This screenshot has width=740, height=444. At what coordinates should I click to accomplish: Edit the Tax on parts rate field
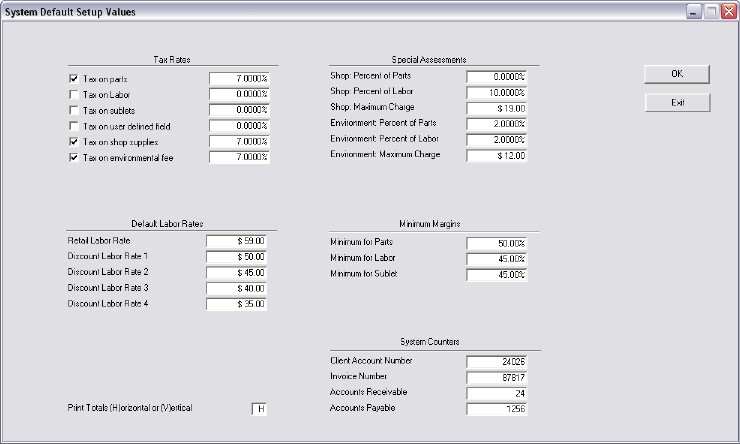click(239, 78)
